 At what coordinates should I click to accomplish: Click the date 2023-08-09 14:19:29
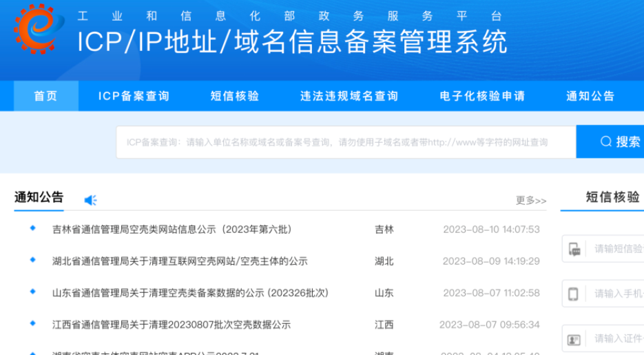(x=491, y=261)
